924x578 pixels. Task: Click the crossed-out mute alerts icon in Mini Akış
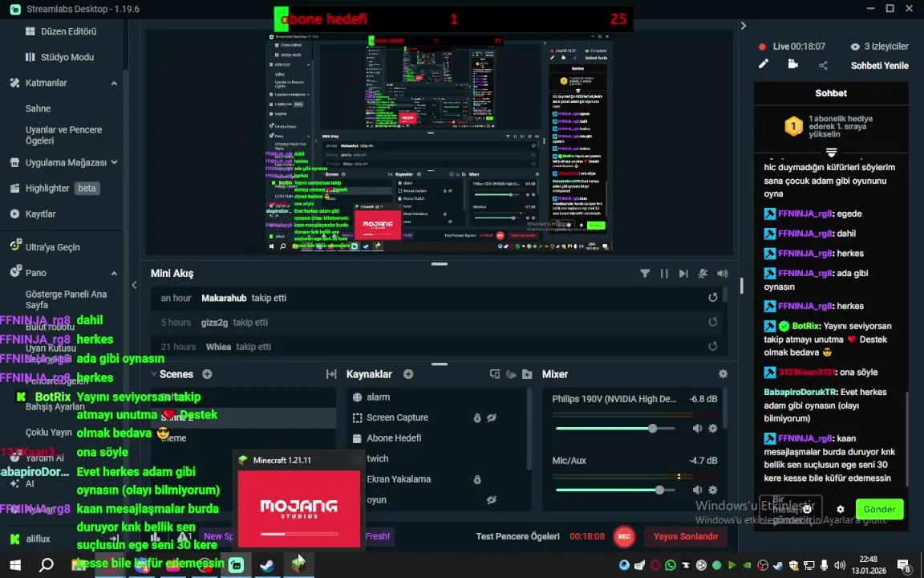(703, 274)
